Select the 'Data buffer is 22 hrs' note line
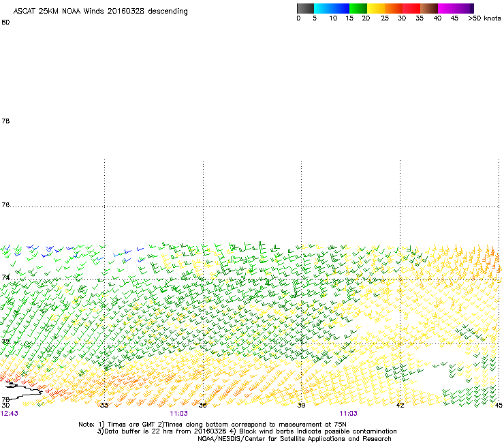This screenshot has width=504, height=443. (247, 431)
